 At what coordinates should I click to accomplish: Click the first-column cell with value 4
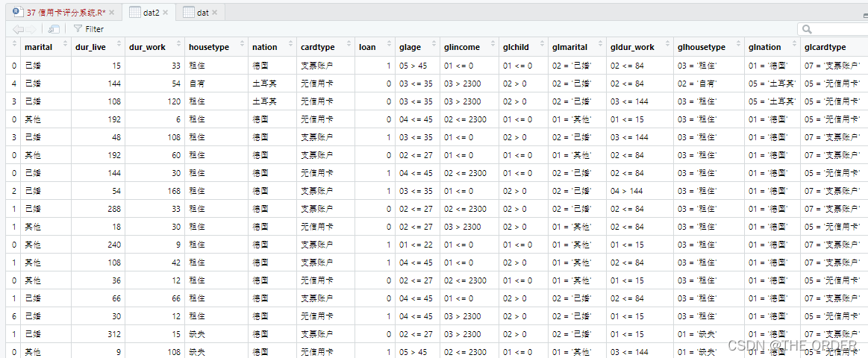tap(13, 84)
